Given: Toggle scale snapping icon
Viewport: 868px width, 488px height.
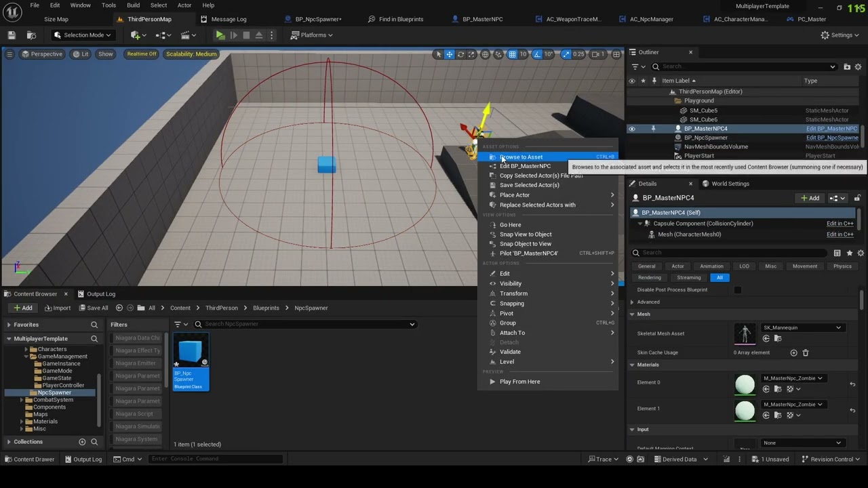Looking at the screenshot, I should coord(565,54).
